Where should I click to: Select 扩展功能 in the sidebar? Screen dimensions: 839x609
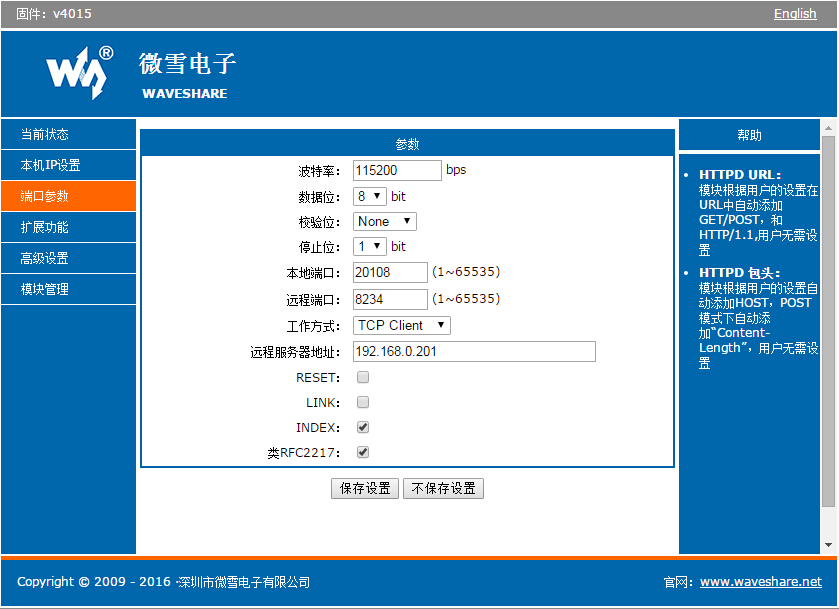(68, 228)
